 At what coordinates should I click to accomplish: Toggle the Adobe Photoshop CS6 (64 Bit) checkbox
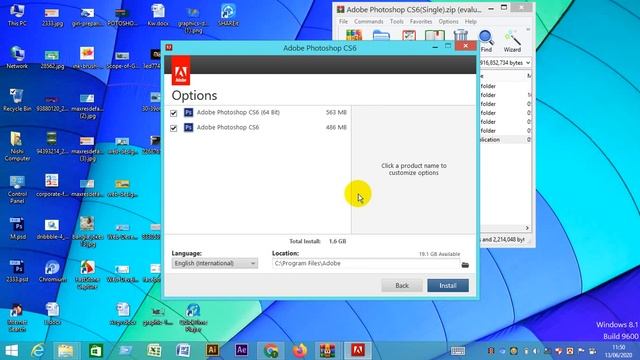(x=173, y=113)
